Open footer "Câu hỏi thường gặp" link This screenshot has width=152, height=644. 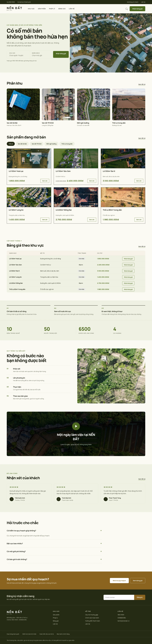(92, 615)
